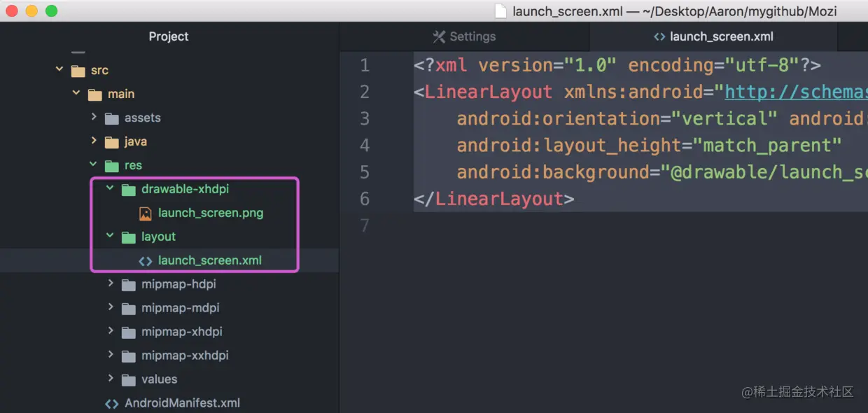Click line number 1 in the gutter
The width and height of the screenshot is (868, 413).
(365, 65)
